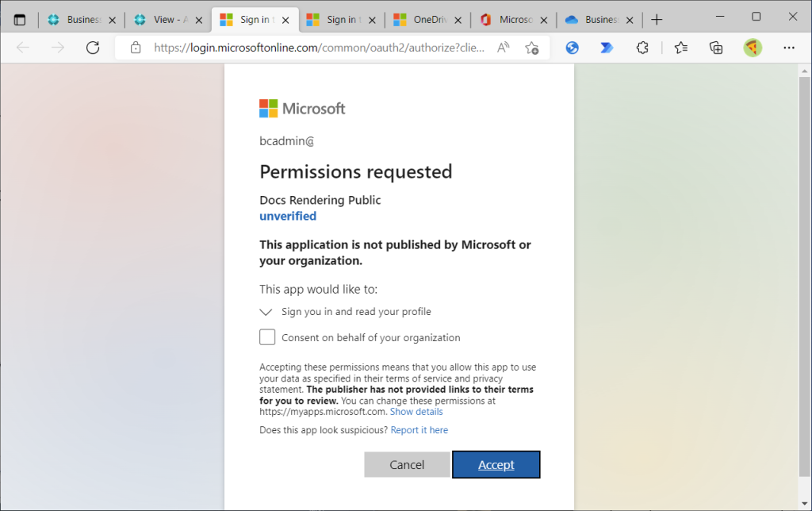Click 'Does this app look suspicious?' text

[324, 429]
